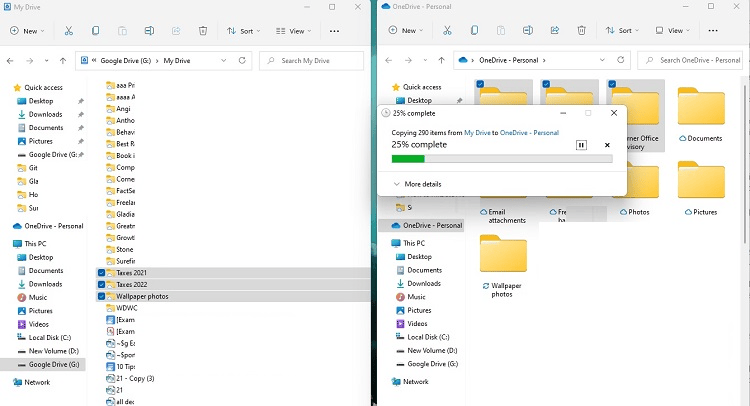Select WDWC folder in My Drive list
Screen dimensions: 750x406
(x=121, y=308)
